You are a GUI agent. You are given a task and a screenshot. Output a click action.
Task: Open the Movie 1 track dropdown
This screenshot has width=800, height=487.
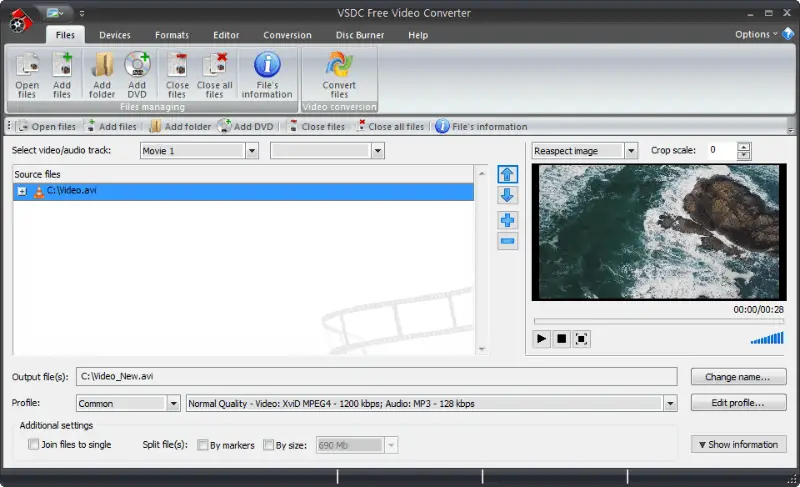[252, 151]
